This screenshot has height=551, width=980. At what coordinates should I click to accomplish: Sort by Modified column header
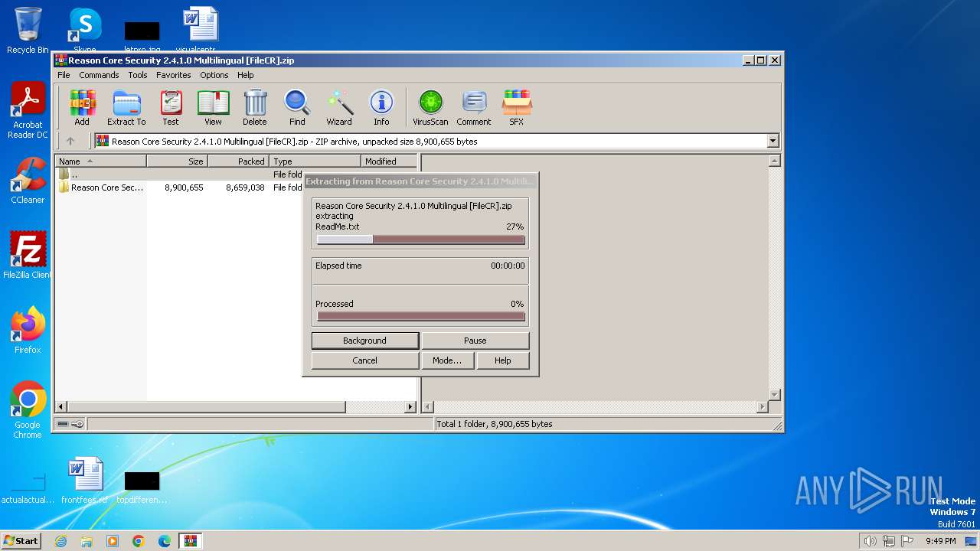tap(389, 161)
